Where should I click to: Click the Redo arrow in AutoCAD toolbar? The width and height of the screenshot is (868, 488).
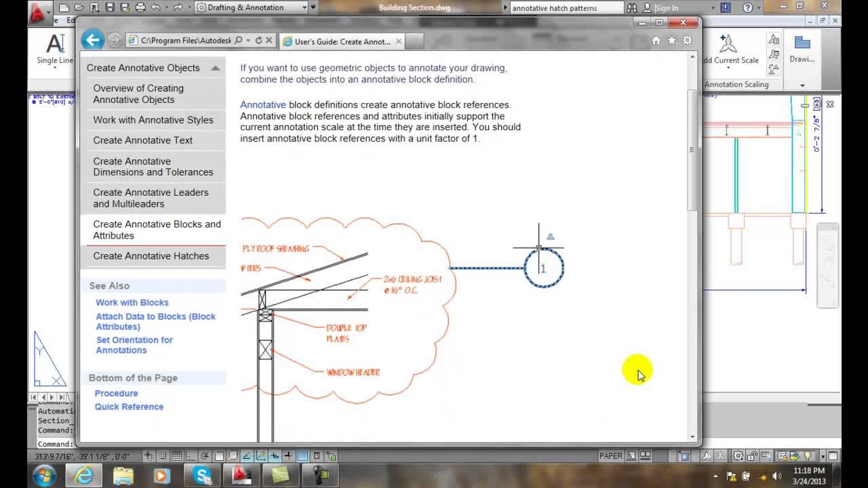(178, 8)
